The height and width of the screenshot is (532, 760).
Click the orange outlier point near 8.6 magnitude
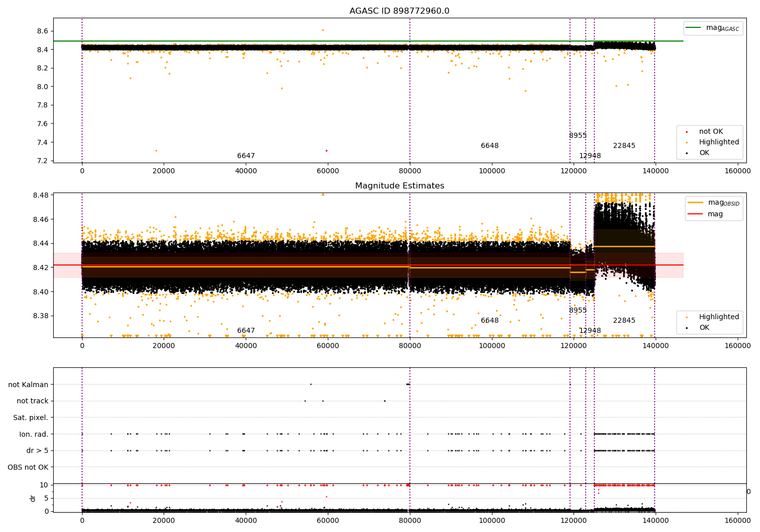323,30
